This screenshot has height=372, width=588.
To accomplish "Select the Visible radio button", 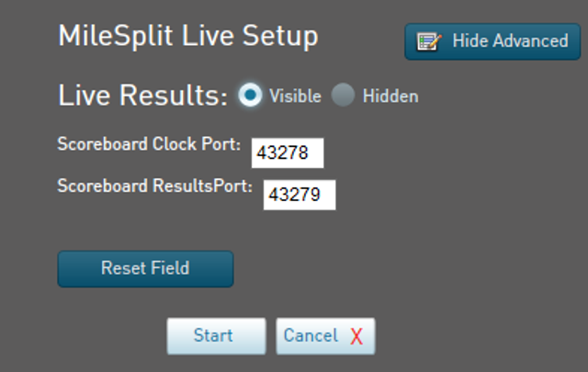I will pos(250,95).
